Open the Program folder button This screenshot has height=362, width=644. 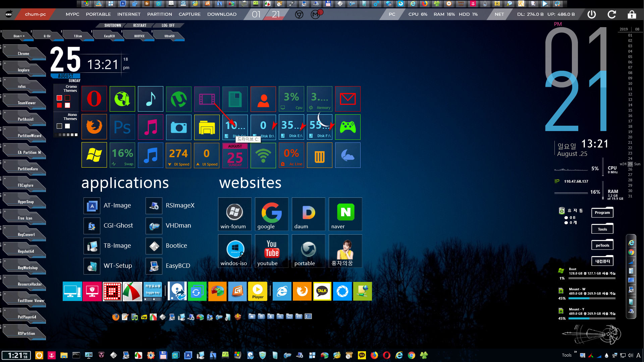pos(602,213)
